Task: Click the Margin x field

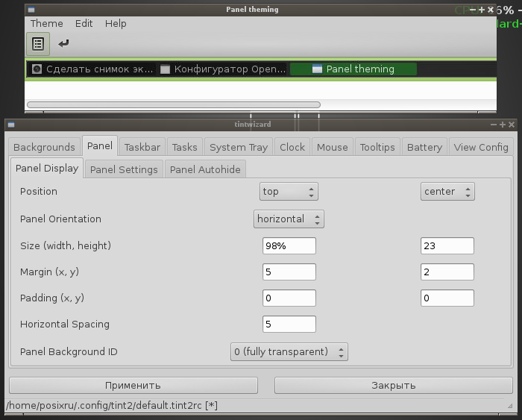Action: click(289, 272)
